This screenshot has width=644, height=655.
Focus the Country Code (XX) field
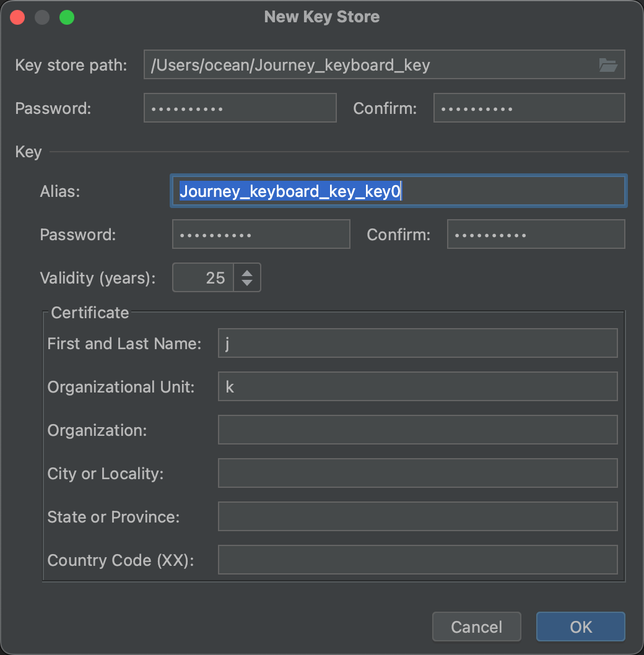[417, 560]
